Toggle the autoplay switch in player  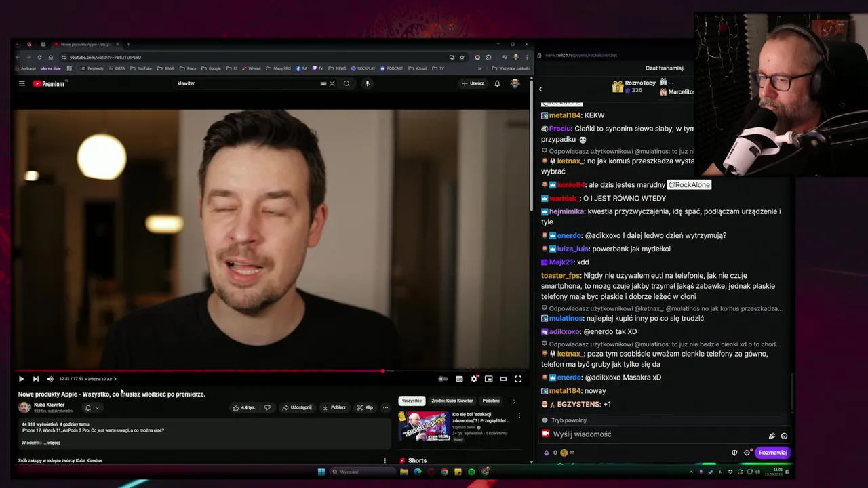443,379
